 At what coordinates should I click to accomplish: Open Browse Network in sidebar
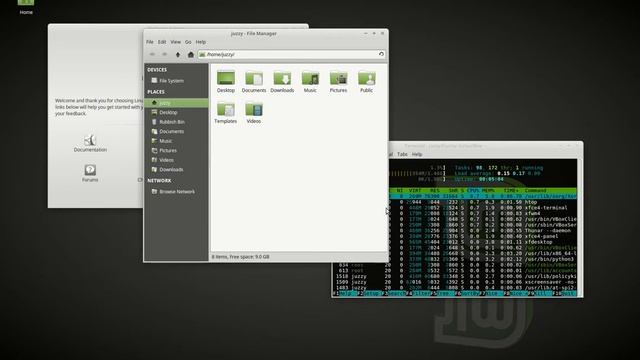click(x=176, y=191)
